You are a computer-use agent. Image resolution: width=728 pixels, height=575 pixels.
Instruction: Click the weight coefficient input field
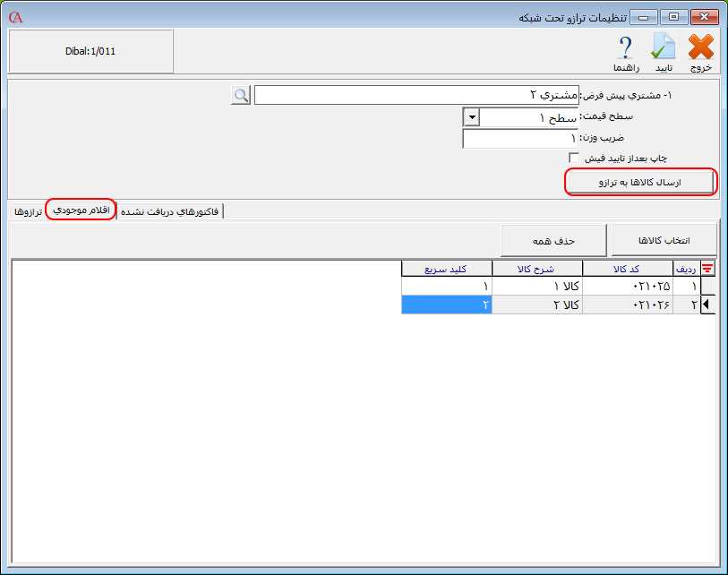tap(519, 139)
